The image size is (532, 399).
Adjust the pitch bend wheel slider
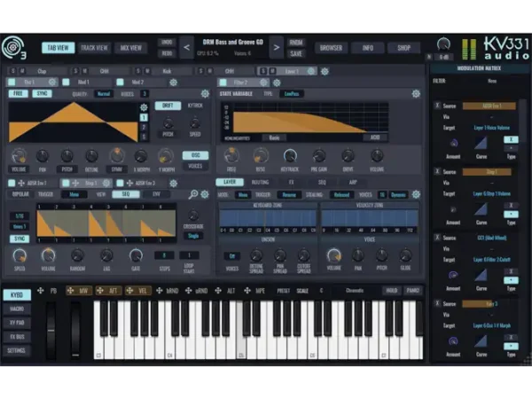coord(51,330)
